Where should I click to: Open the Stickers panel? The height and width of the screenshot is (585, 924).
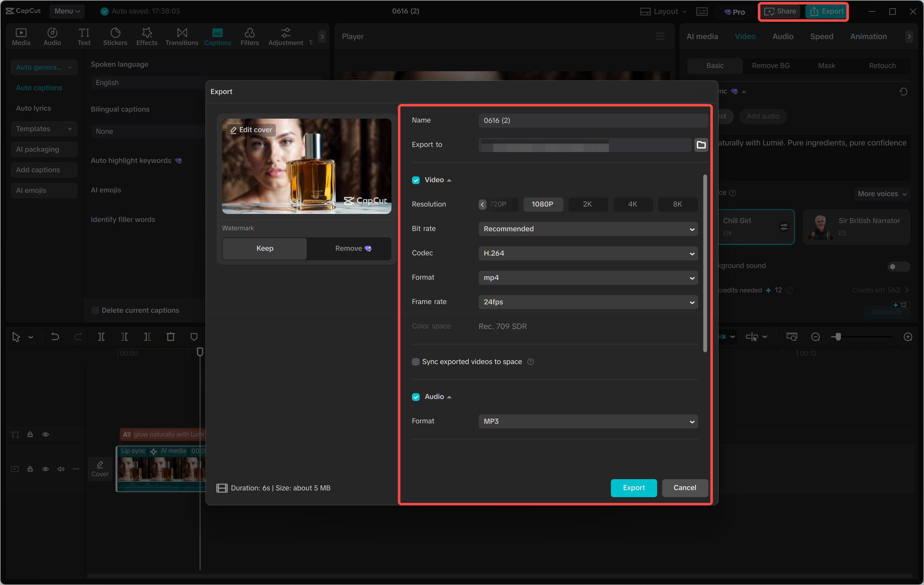[115, 37]
